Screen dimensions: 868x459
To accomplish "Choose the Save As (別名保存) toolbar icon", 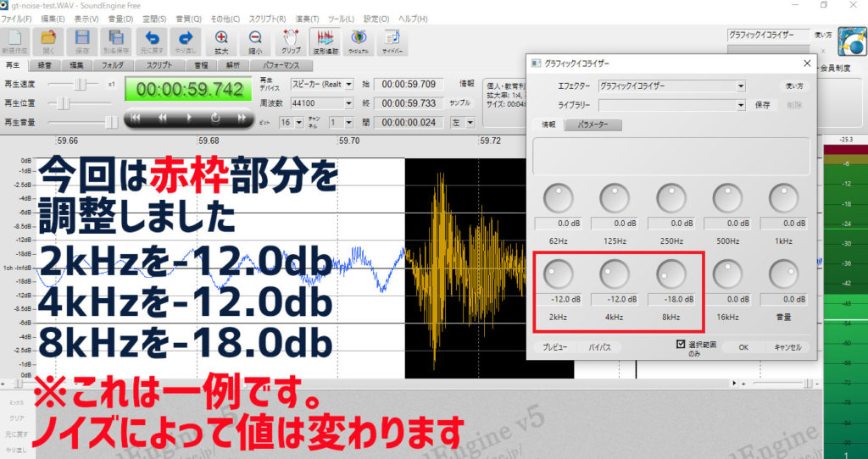I will click(115, 41).
